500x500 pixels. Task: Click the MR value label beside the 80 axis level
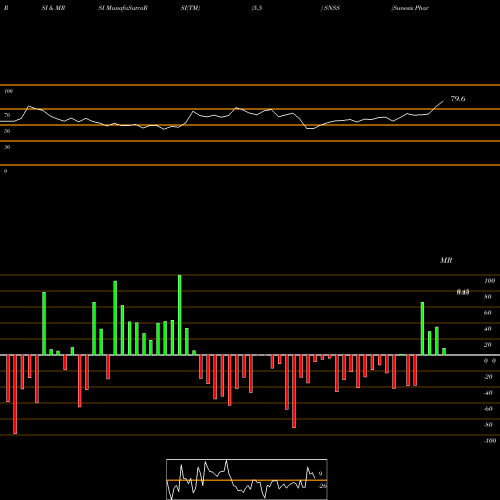coord(463,292)
